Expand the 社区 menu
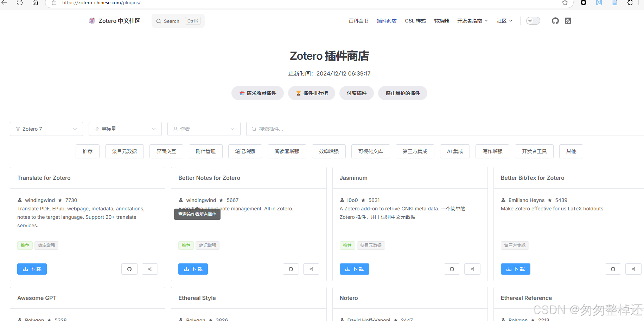This screenshot has height=321, width=644. tap(504, 21)
